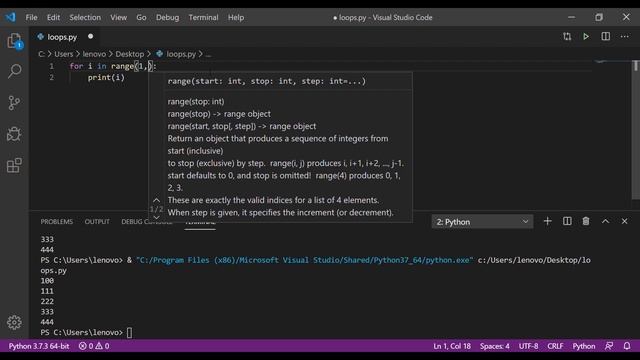640x360 pixels.
Task: Click terminal output line '100'
Action: click(47, 281)
